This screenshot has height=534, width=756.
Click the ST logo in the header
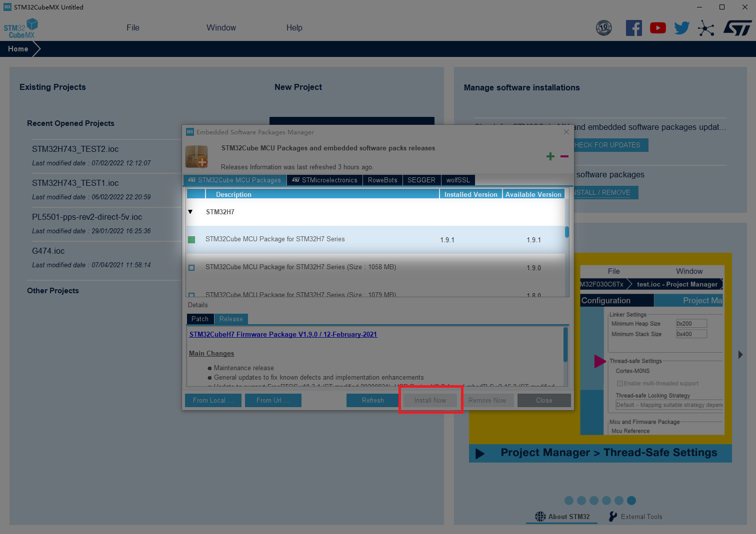coord(737,28)
